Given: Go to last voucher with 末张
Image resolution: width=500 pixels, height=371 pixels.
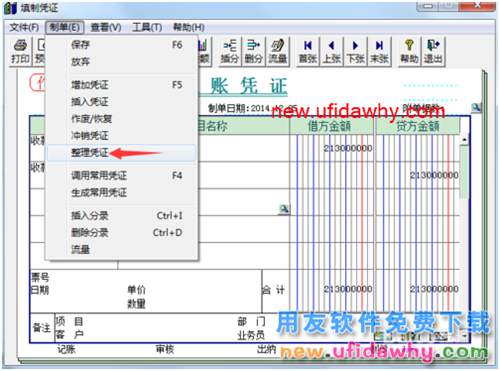Looking at the screenshot, I should pyautogui.click(x=379, y=51).
